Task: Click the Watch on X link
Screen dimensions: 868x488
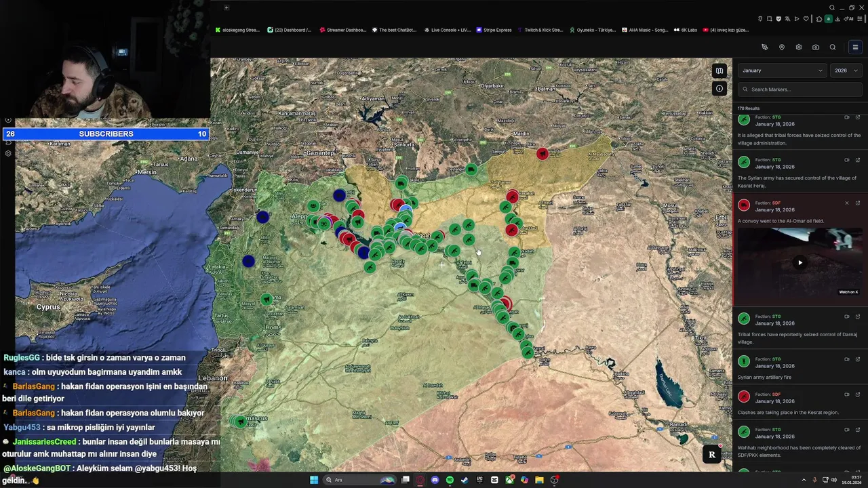Action: [x=848, y=292]
